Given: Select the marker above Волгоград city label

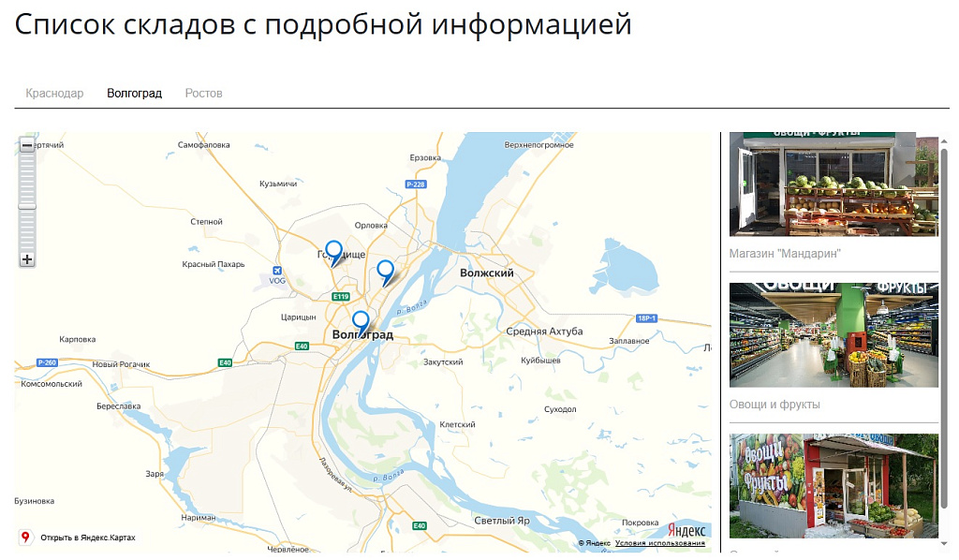Looking at the screenshot, I should [361, 322].
